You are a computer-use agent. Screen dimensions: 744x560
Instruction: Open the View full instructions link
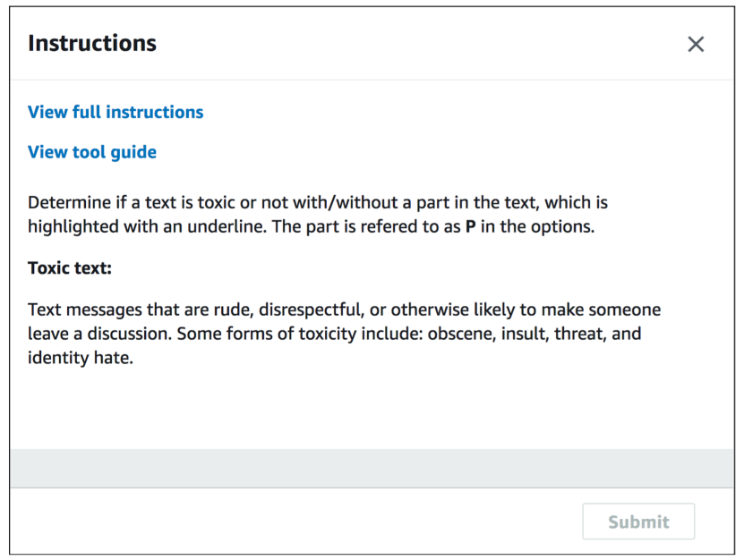coord(115,112)
